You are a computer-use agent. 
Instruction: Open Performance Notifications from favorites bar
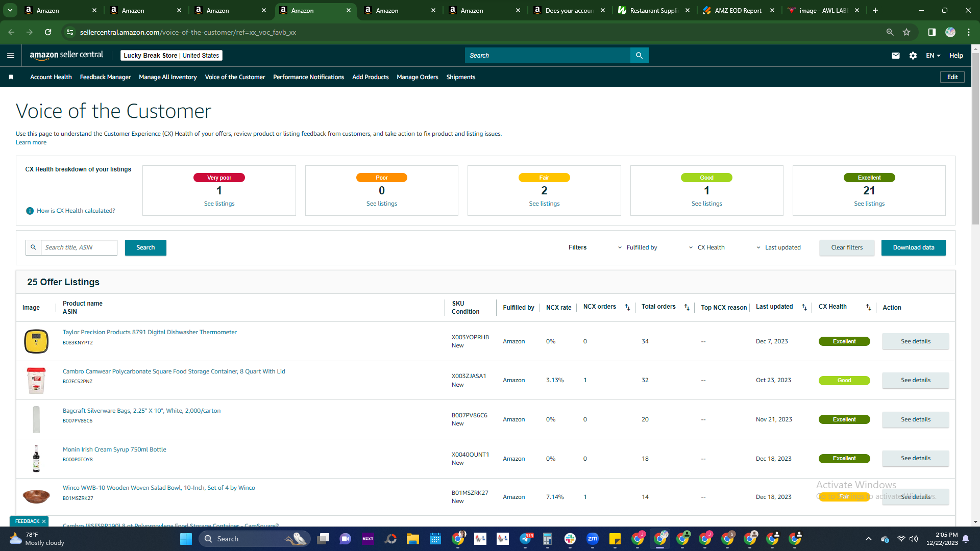pyautogui.click(x=308, y=77)
